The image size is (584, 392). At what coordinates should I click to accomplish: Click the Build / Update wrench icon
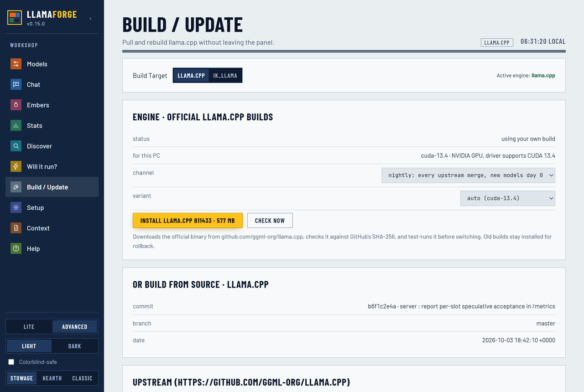point(16,187)
